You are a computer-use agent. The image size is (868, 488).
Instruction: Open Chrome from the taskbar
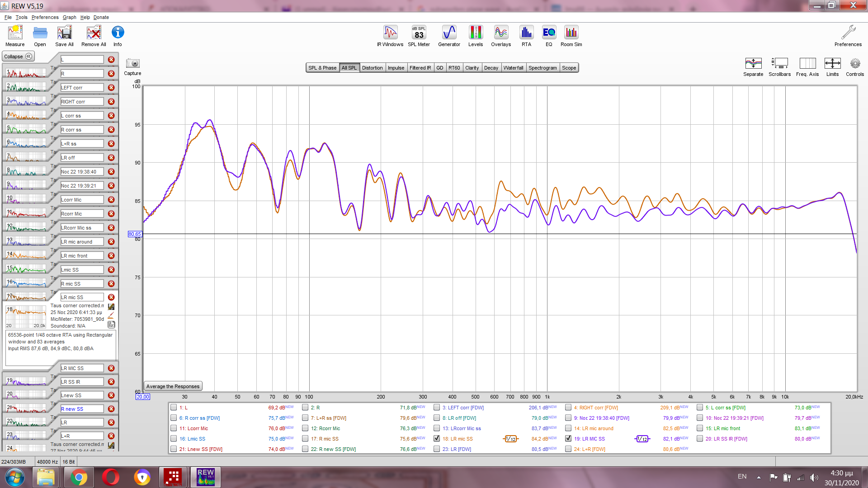[79, 477]
